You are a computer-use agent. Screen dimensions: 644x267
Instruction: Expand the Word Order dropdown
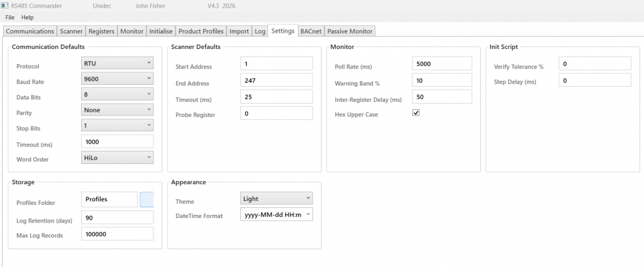(x=118, y=158)
